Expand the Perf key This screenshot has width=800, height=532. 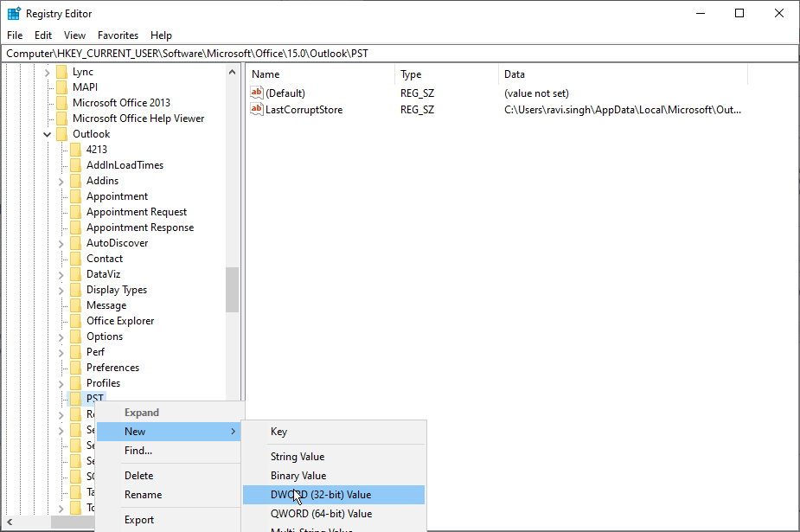point(61,352)
